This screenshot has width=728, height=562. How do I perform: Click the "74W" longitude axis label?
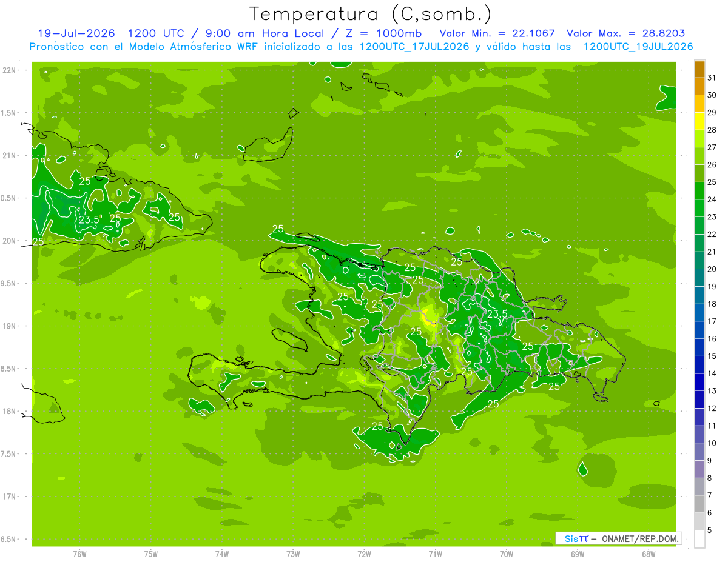[222, 554]
